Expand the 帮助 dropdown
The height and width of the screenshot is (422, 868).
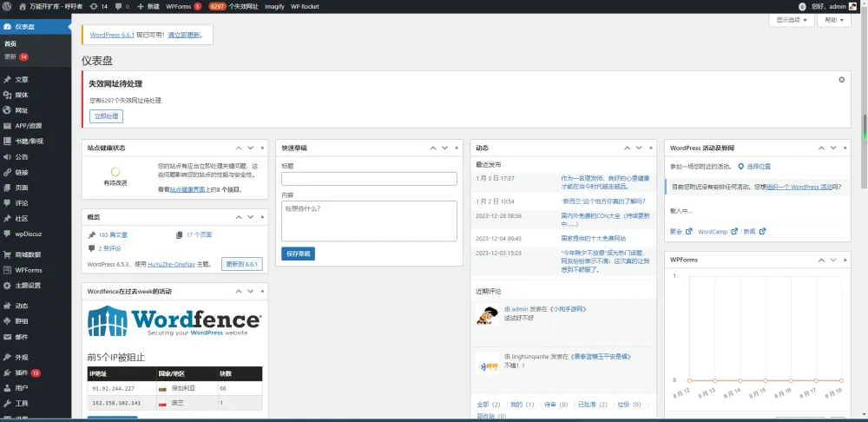click(833, 19)
